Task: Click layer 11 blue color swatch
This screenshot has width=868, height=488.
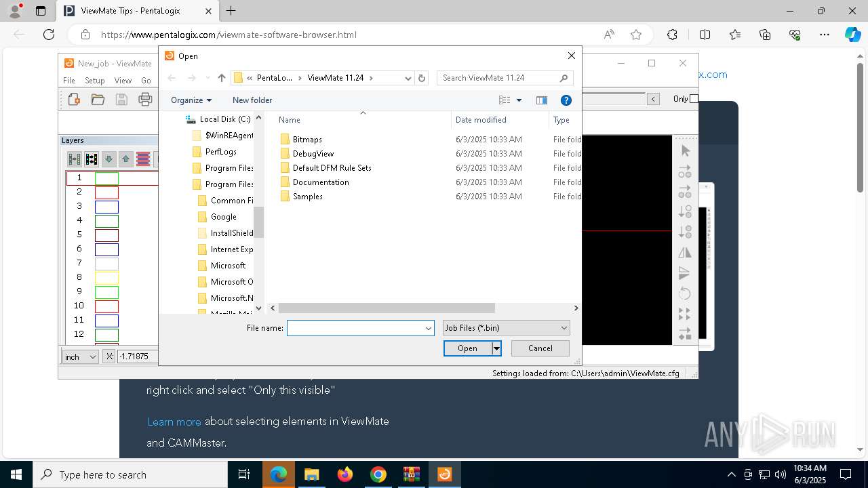Action: (106, 321)
